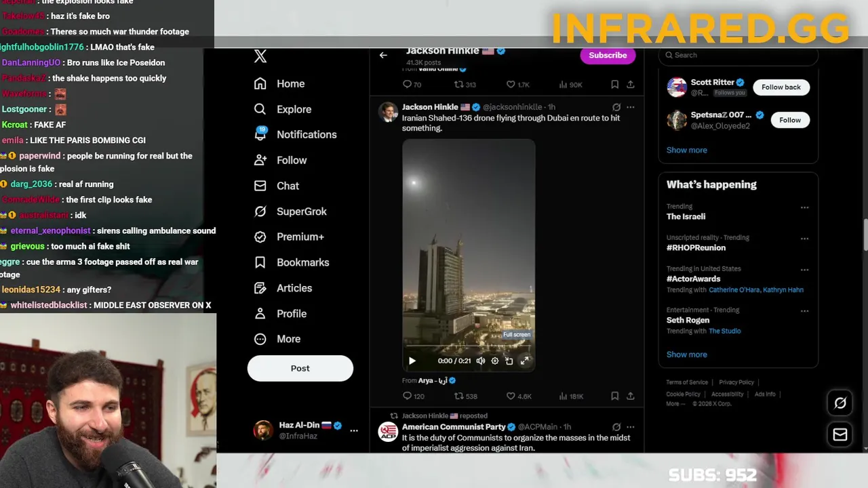Mute or unmute the video volume
Image resolution: width=868 pixels, height=488 pixels.
point(480,361)
